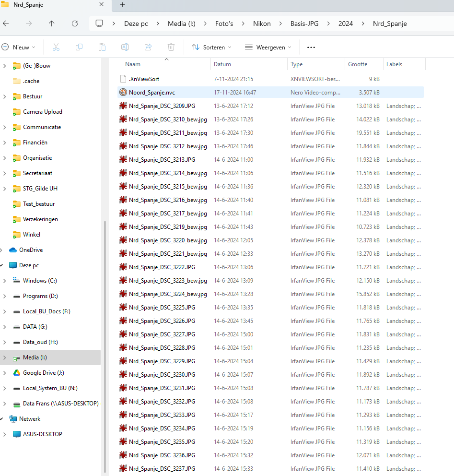Click the Delete trash icon
Viewport: 454px width, 476px height.
pyautogui.click(x=171, y=47)
